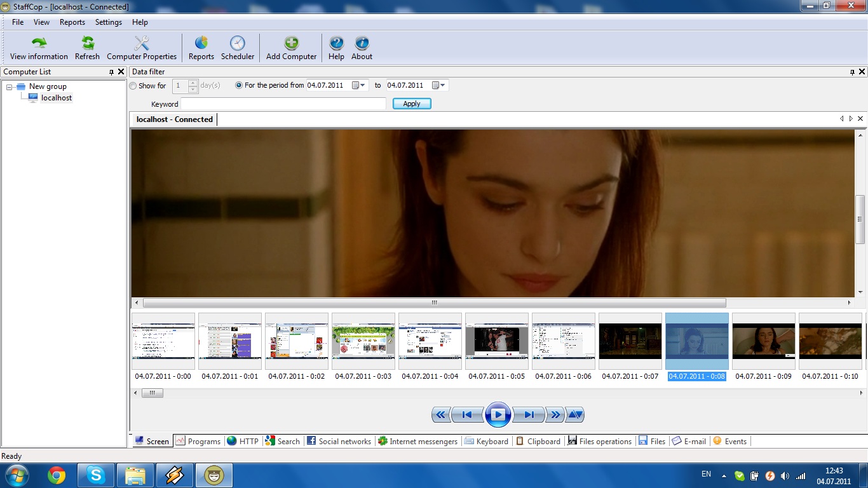
Task: Click the volume speaker tray icon
Action: coord(785,476)
